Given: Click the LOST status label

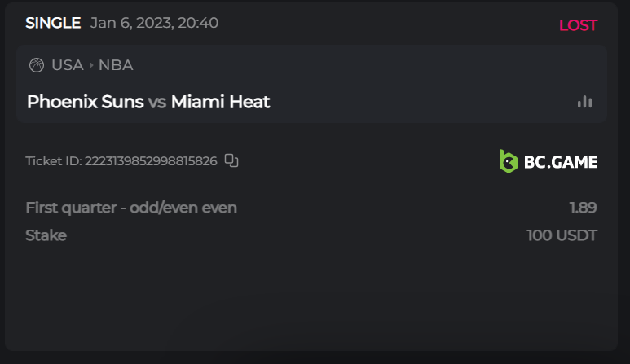Looking at the screenshot, I should click(x=578, y=25).
